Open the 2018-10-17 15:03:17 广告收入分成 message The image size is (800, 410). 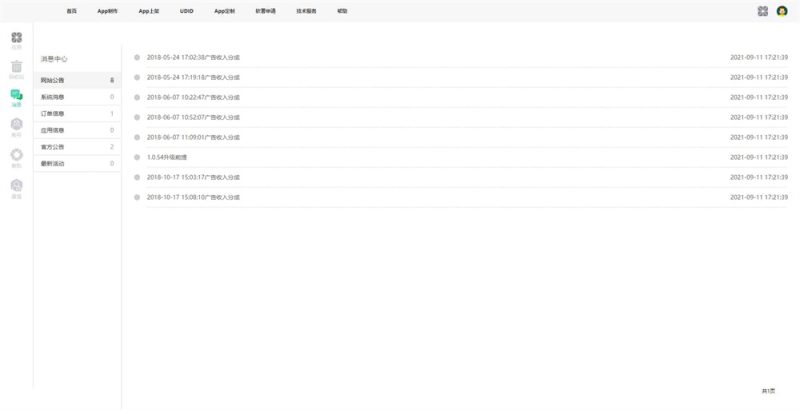(193, 177)
